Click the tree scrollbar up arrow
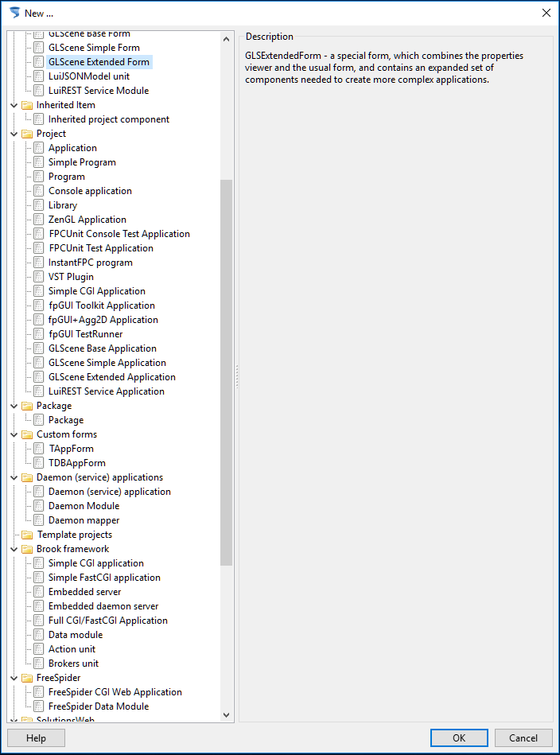Viewport: 560px width, 755px height. (227, 39)
